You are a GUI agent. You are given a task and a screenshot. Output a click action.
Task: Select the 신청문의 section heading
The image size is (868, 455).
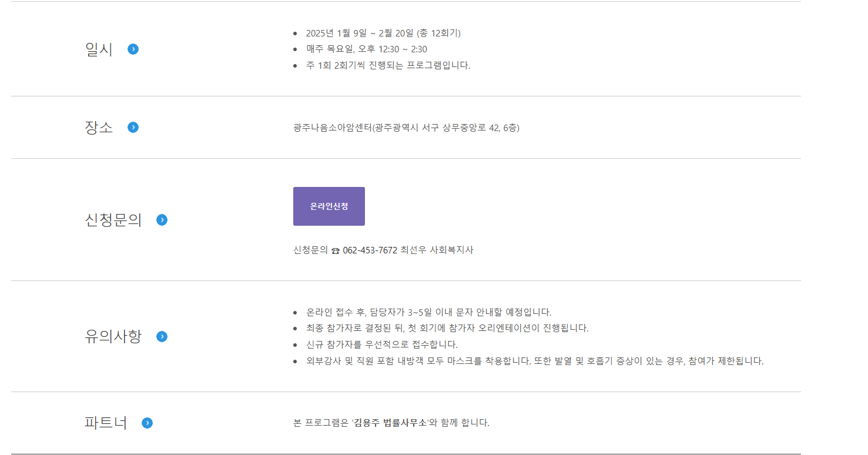tap(113, 220)
